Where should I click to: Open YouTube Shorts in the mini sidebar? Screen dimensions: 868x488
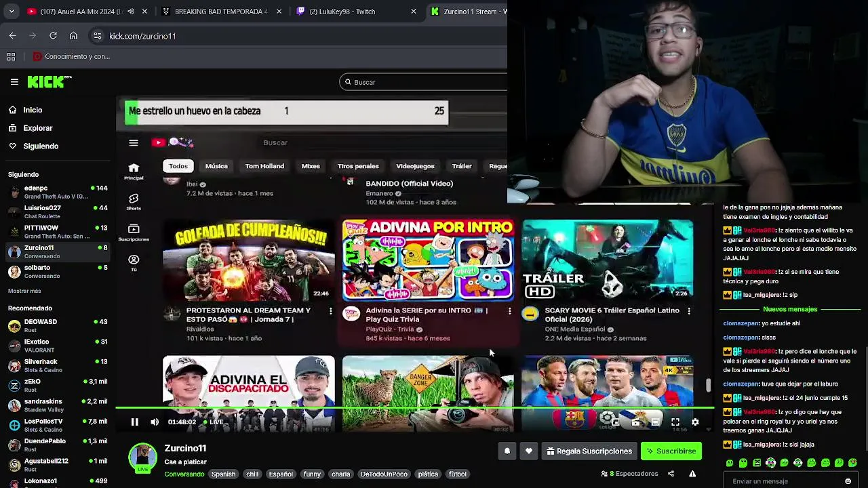pyautogui.click(x=134, y=201)
